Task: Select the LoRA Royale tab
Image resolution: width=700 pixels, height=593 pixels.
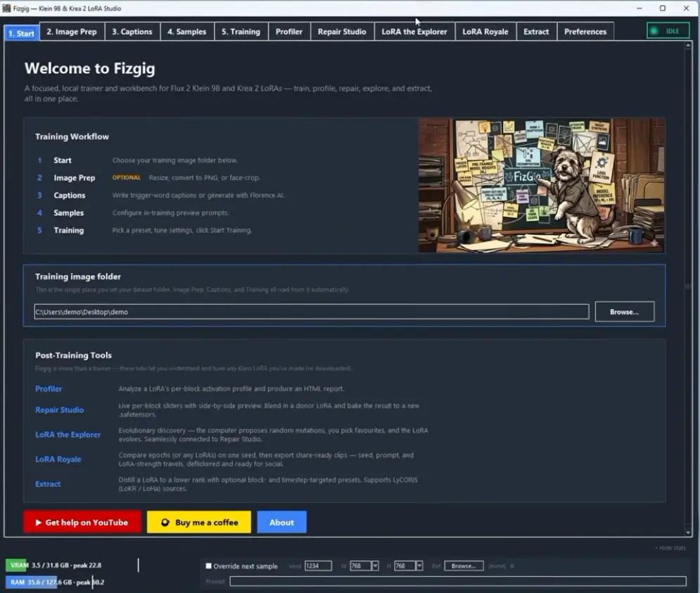Action: click(x=485, y=32)
